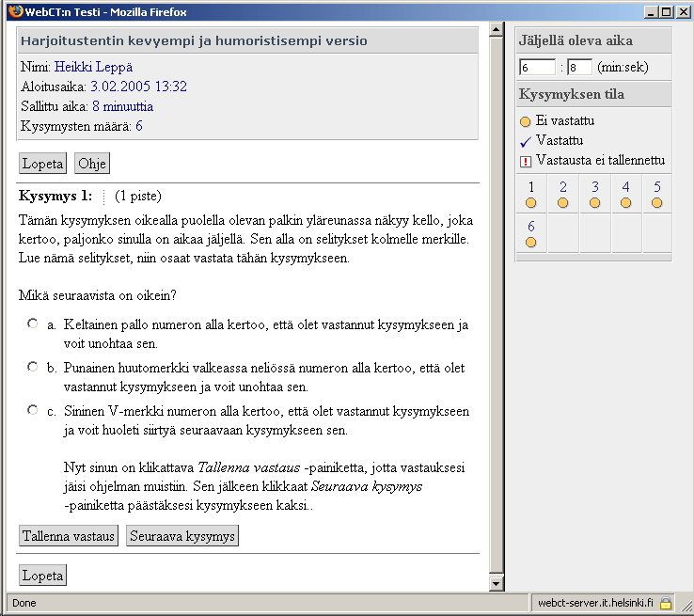Click the Vastattu blue checkmark legend icon
The image size is (694, 616).
click(526, 142)
